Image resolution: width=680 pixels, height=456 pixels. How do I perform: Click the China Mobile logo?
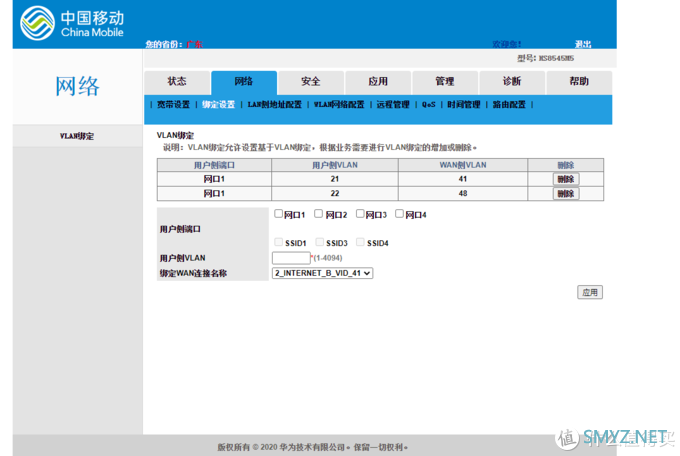click(72, 23)
